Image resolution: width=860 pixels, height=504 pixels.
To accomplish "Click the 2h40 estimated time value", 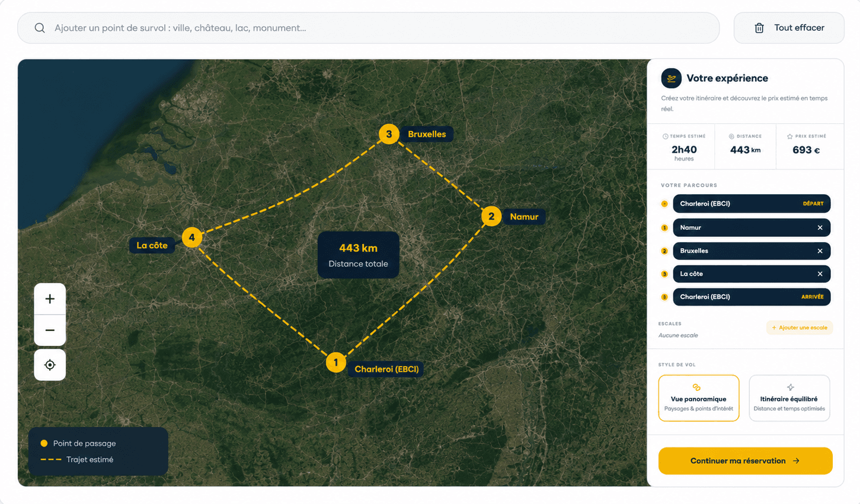I will tap(684, 150).
